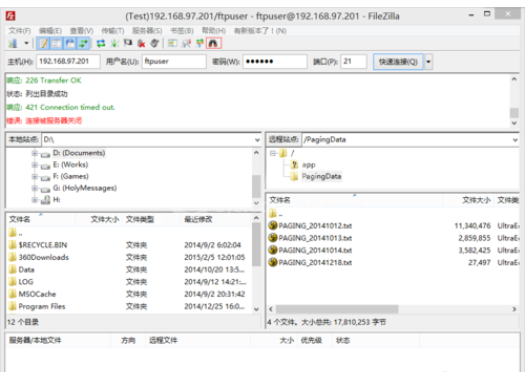This screenshot has height=372, width=527.
Task: Select the remote PagingData folder
Action: 321,176
